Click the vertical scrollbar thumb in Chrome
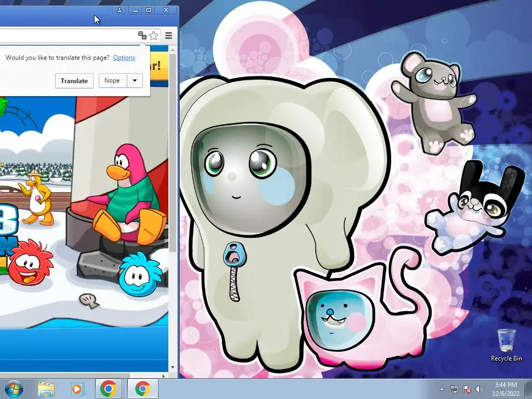Viewport: 532px width, 399px height. click(172, 153)
